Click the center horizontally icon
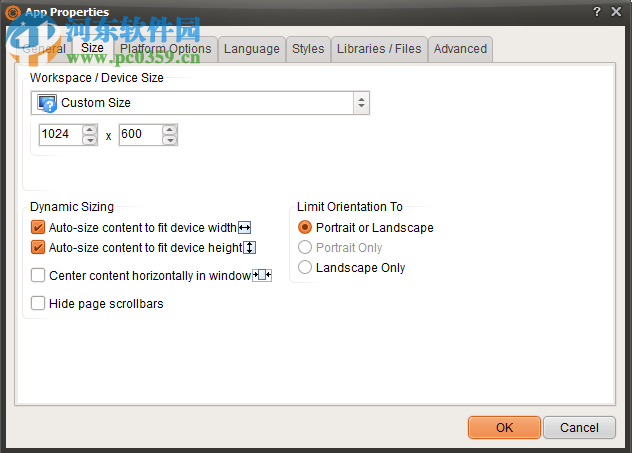Image resolution: width=632 pixels, height=453 pixels. pyautogui.click(x=262, y=275)
